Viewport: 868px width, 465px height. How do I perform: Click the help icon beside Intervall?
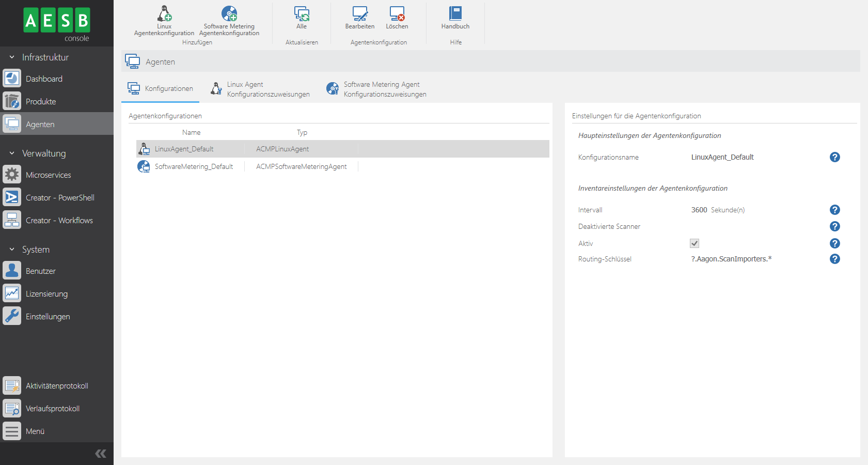(835, 210)
